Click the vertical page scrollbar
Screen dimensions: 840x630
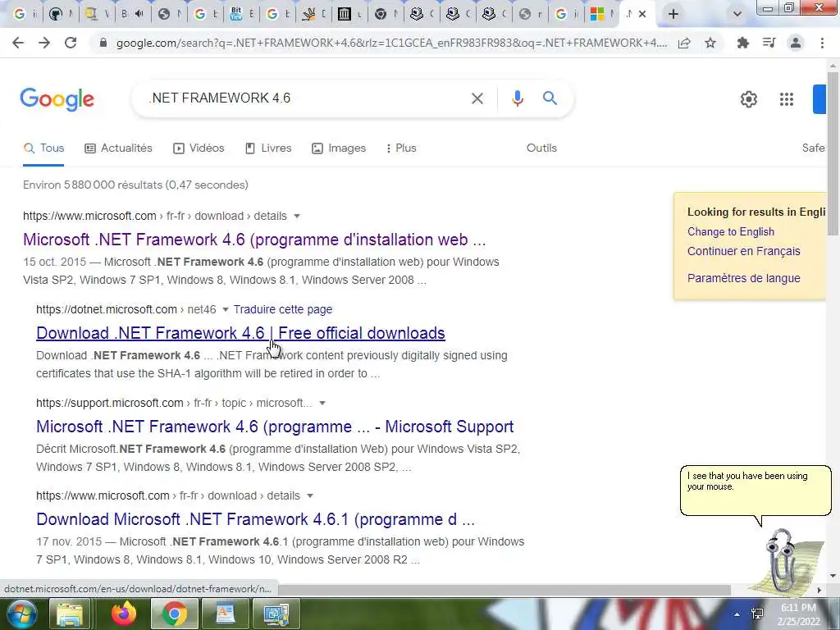tap(833, 153)
